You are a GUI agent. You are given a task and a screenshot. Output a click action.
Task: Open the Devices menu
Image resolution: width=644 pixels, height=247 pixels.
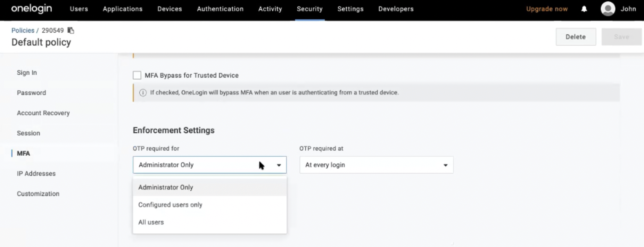click(x=170, y=9)
